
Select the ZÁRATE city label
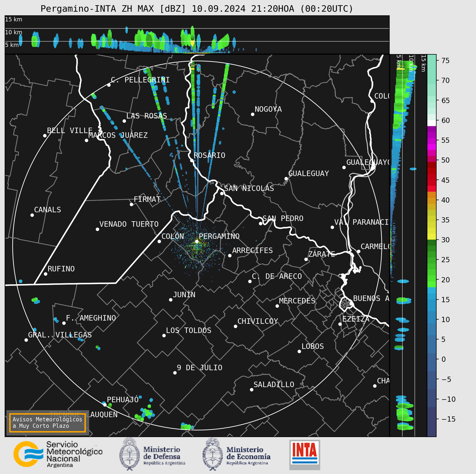coord(322,254)
